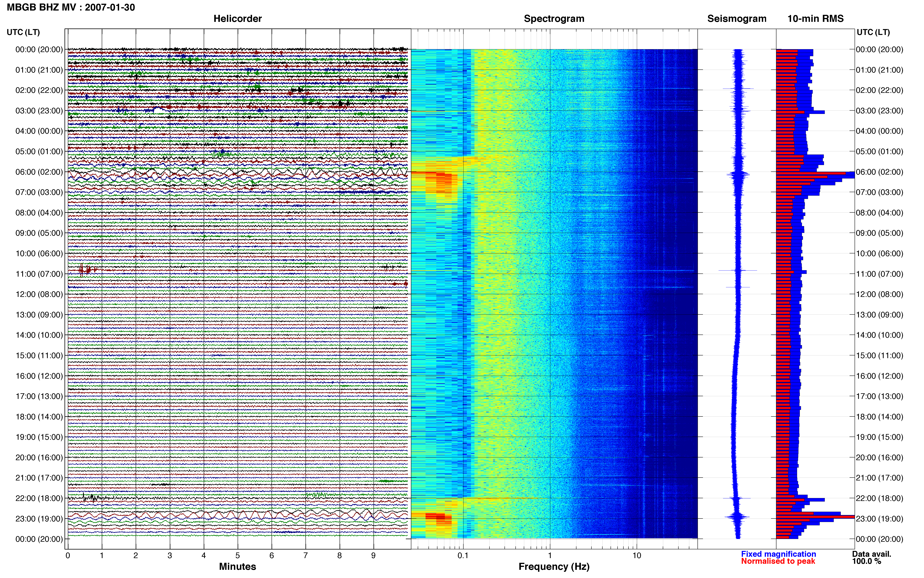Click minute tick 5 on helicorder axis
Viewport: 924px width, 578px height.
pyautogui.click(x=238, y=555)
